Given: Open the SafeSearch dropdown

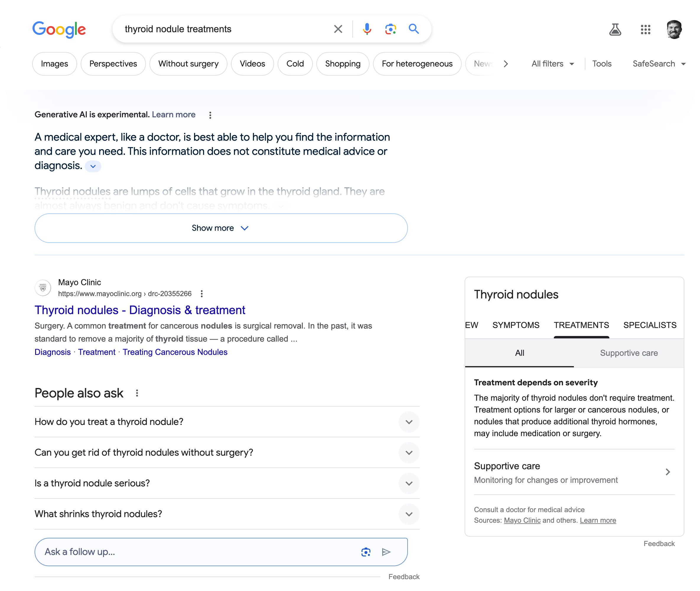Looking at the screenshot, I should 658,64.
